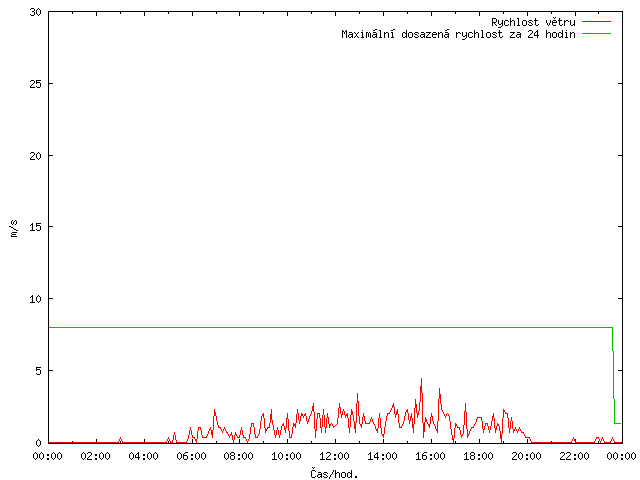Click the x-axis label 22:00
The height and width of the screenshot is (480, 640).
[x=574, y=456]
